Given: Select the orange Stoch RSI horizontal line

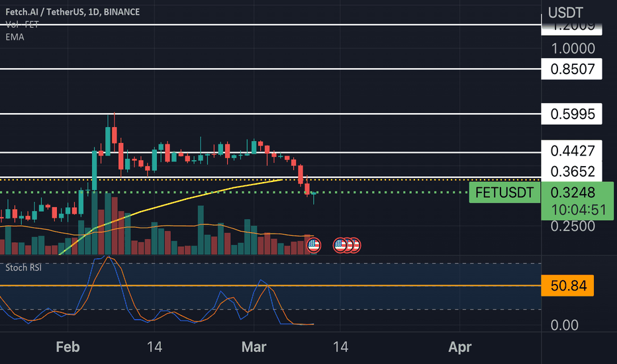Looking at the screenshot, I should tap(271, 286).
